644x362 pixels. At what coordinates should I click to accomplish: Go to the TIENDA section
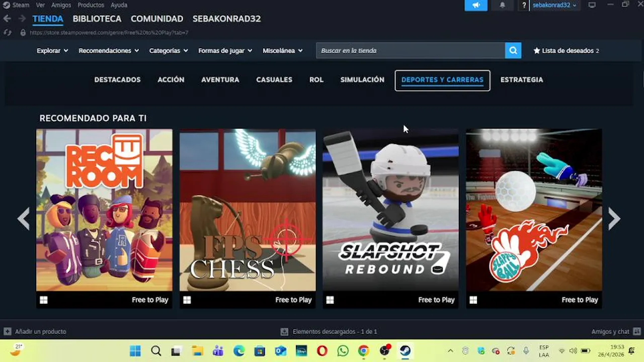48,19
